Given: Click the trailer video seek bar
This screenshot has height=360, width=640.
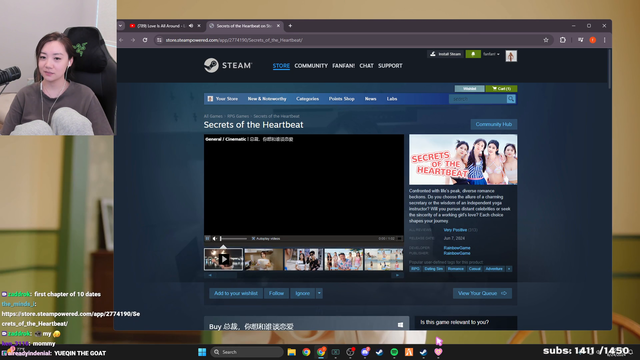Looking at the screenshot, I should click(x=233, y=238).
